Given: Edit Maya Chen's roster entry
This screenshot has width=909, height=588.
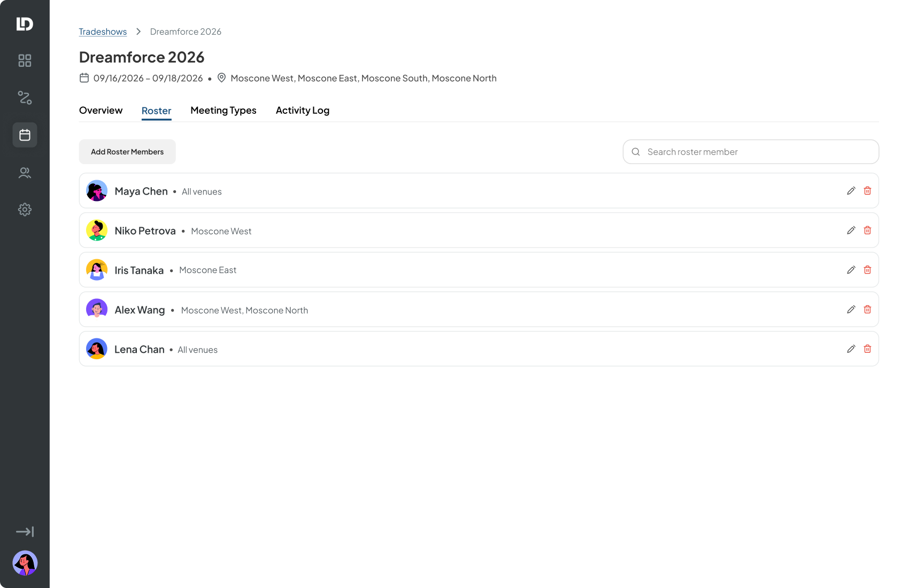Looking at the screenshot, I should click(851, 191).
